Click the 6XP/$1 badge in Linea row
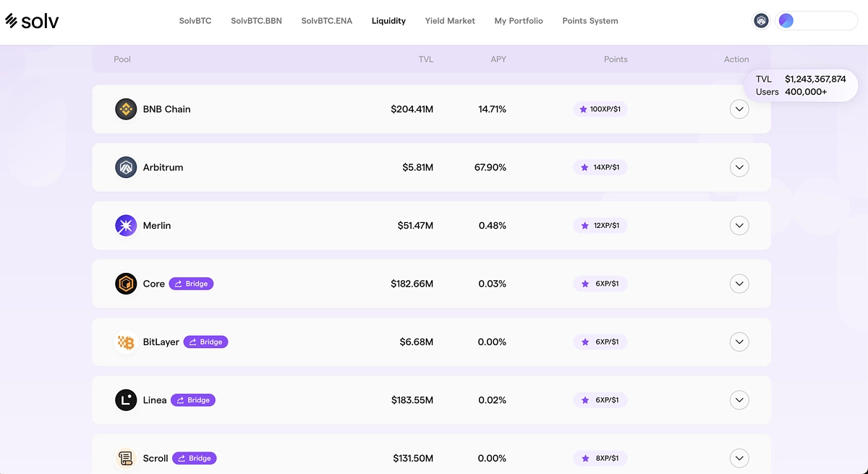Viewport: 868px width, 474px height. tap(600, 400)
